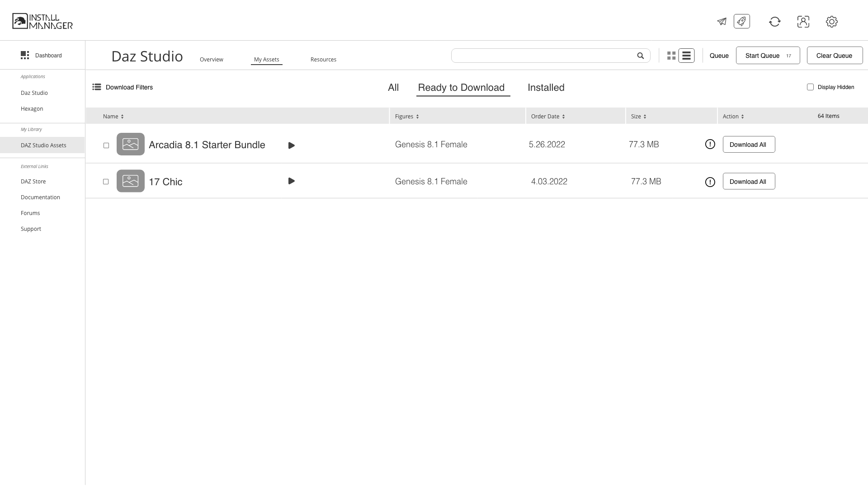Click the Dashboard grid icon
Screen dimensions: 868x487
pyautogui.click(x=25, y=55)
